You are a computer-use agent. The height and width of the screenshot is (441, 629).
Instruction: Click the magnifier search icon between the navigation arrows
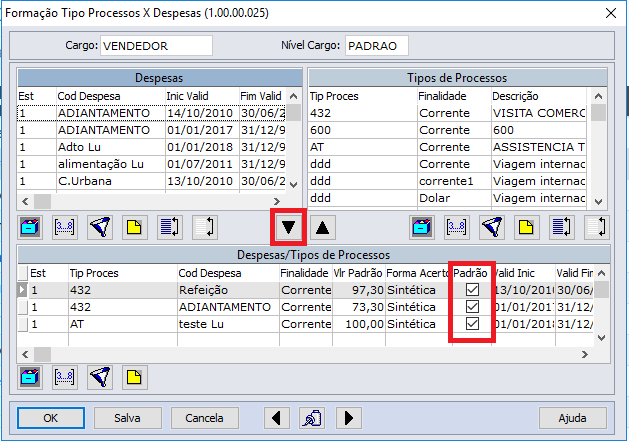coord(312,418)
